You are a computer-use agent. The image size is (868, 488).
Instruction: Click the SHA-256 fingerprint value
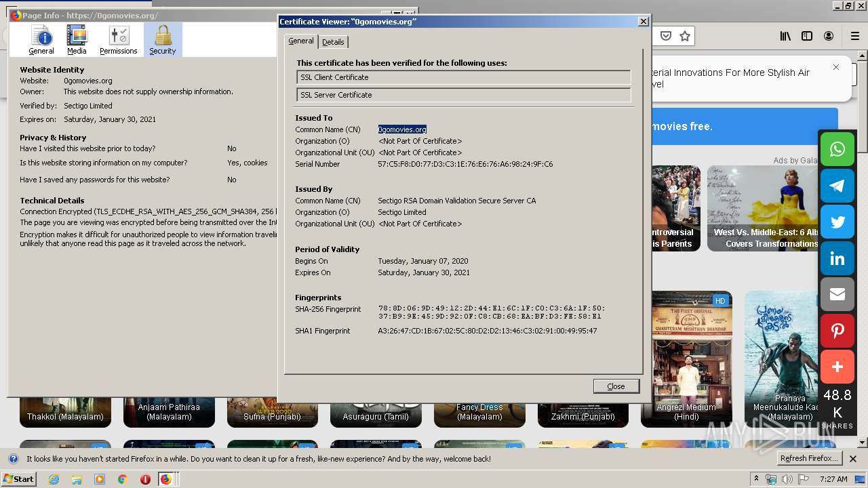491,312
